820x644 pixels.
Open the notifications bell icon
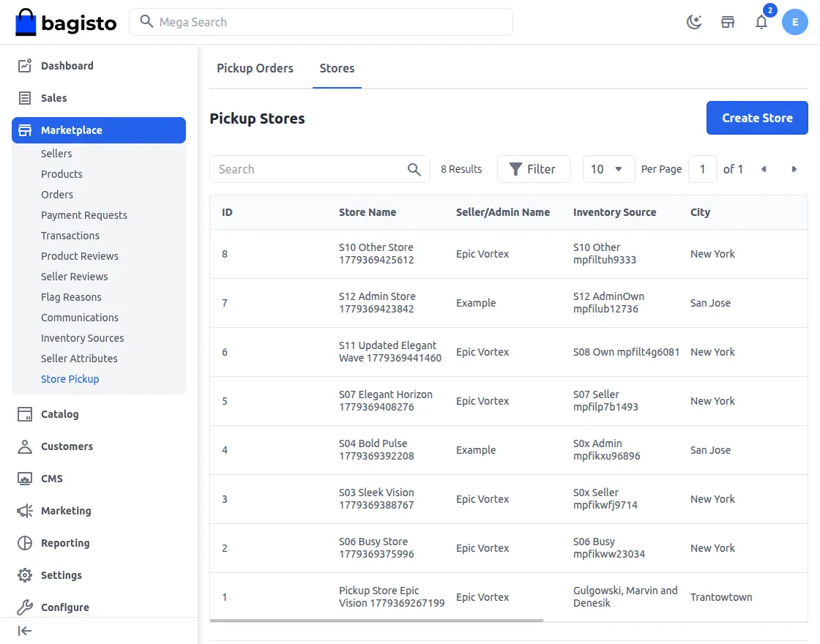[x=761, y=22]
